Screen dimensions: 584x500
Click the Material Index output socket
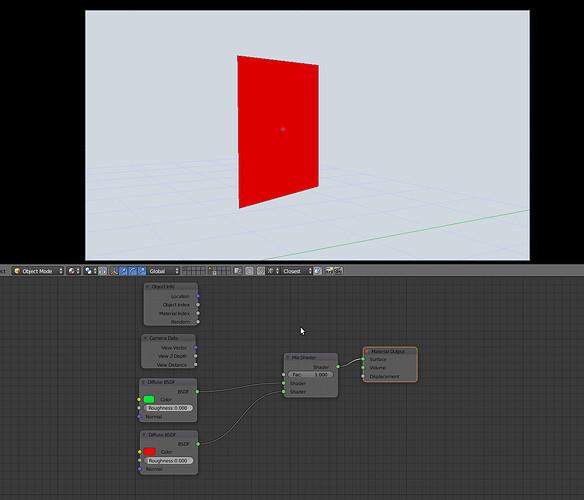pos(198,313)
